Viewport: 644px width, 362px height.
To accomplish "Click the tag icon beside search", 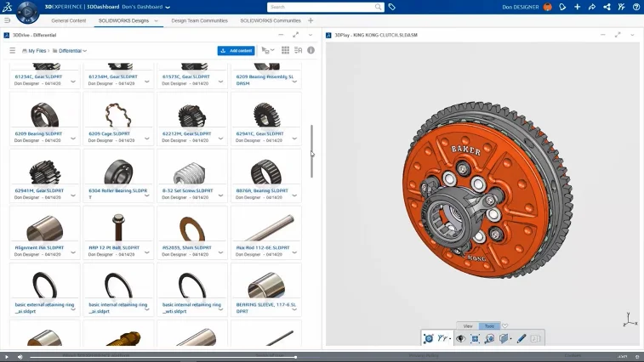I will [392, 7].
